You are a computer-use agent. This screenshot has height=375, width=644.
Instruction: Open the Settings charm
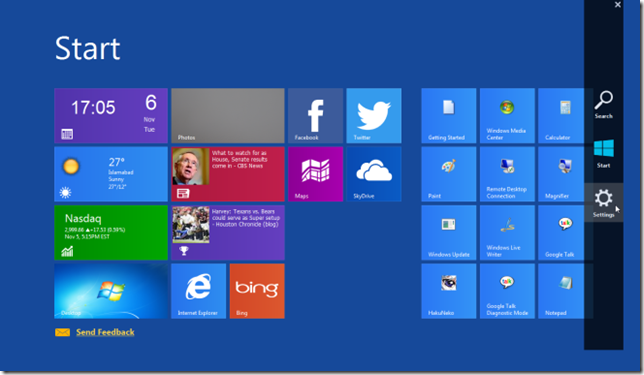[603, 202]
